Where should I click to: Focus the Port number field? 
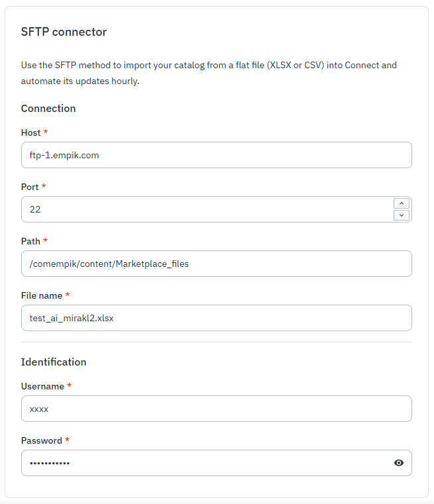(205, 209)
